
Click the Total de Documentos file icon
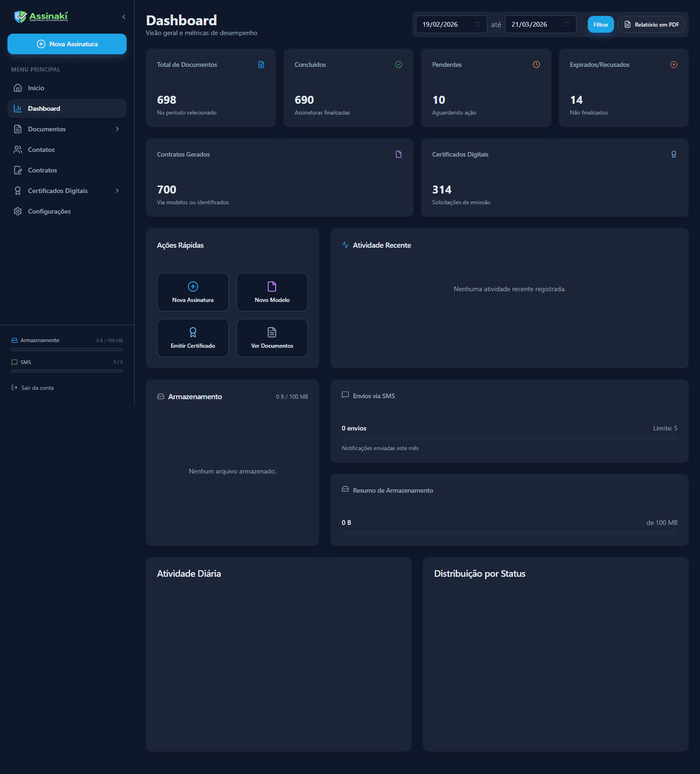[x=261, y=64]
